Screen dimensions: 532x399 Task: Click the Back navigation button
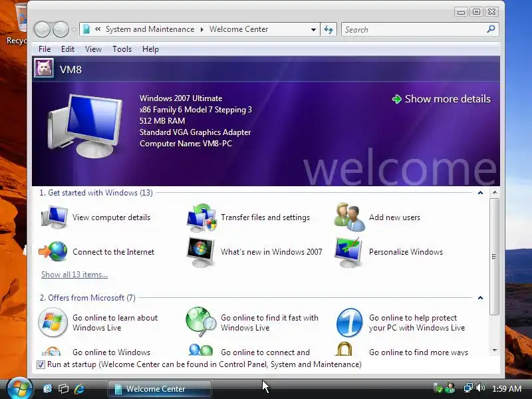42,29
